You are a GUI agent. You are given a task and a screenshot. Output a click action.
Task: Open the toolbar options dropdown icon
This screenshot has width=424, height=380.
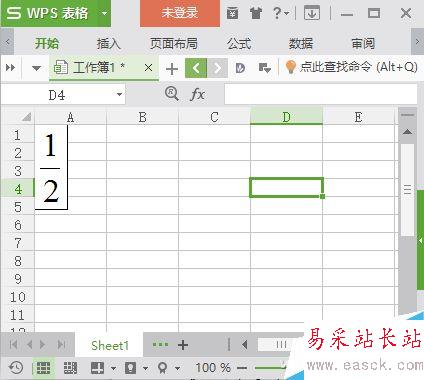pos(265,68)
